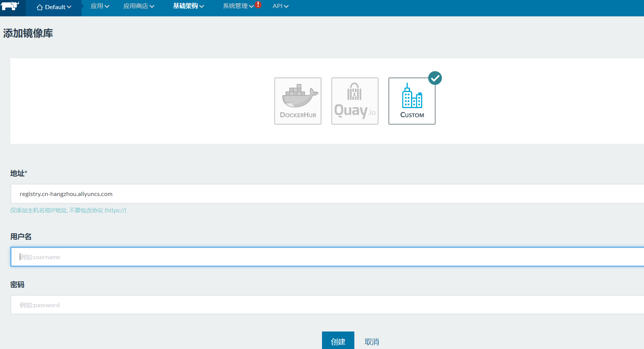Open the 应用商店 menu

139,6
